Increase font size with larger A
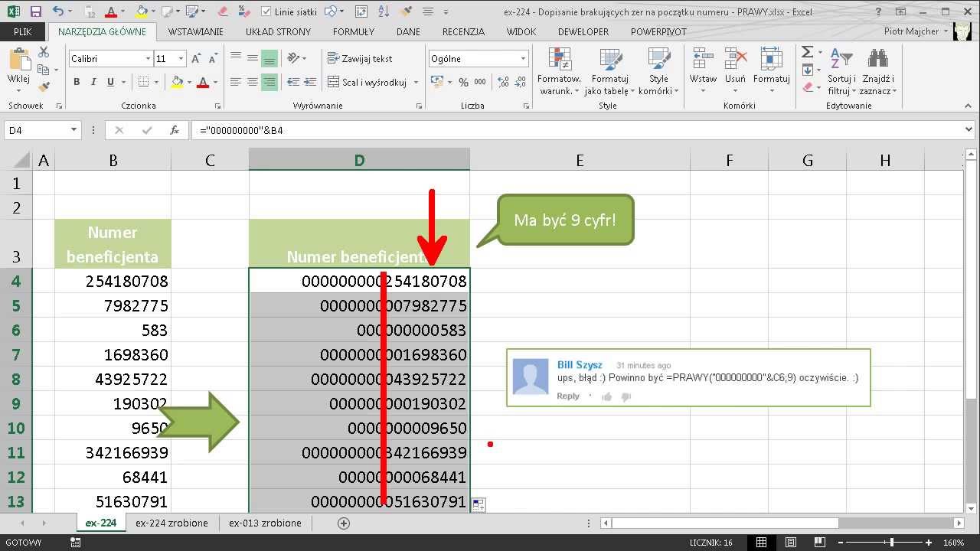The image size is (980, 551). tap(196, 59)
